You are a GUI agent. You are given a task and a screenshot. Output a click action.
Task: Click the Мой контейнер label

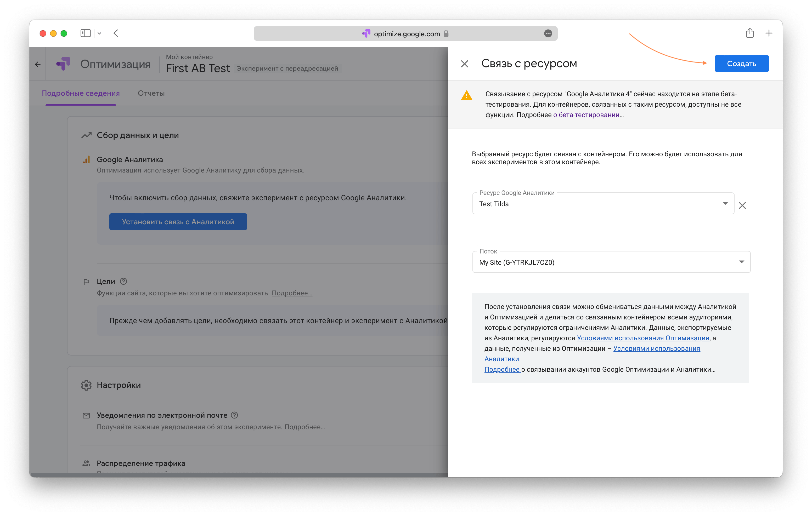(x=189, y=57)
